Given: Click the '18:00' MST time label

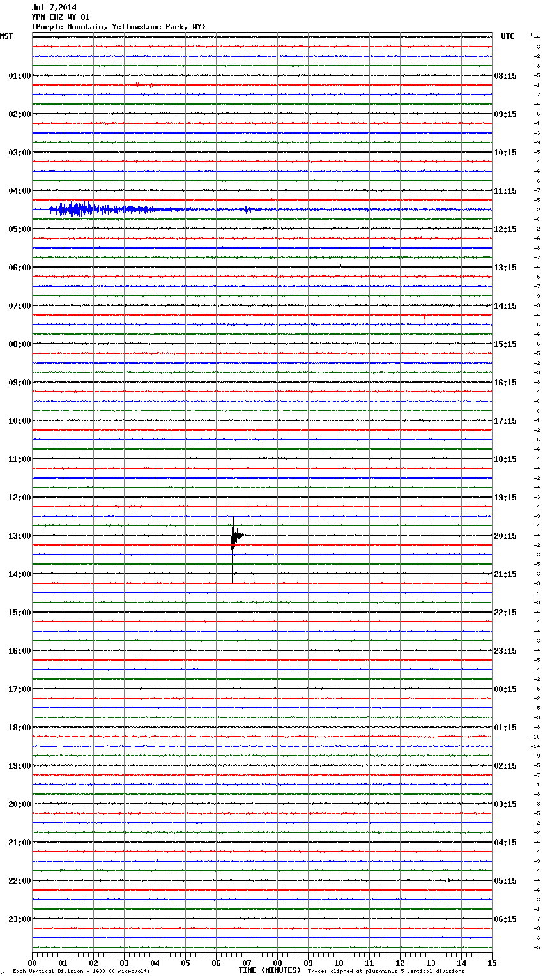Looking at the screenshot, I should point(19,728).
